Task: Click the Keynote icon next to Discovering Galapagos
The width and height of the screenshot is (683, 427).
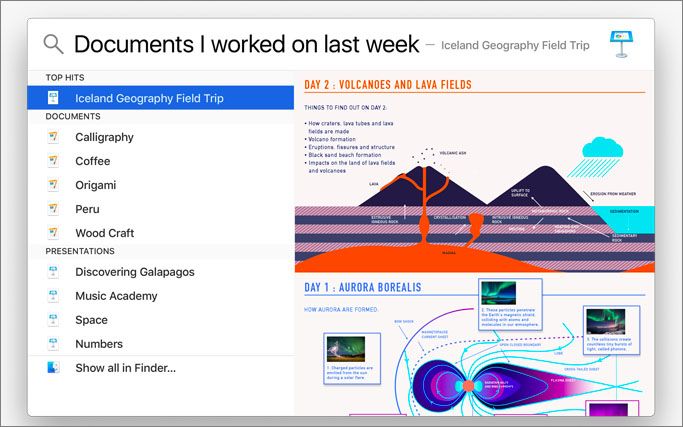Action: pyautogui.click(x=53, y=271)
